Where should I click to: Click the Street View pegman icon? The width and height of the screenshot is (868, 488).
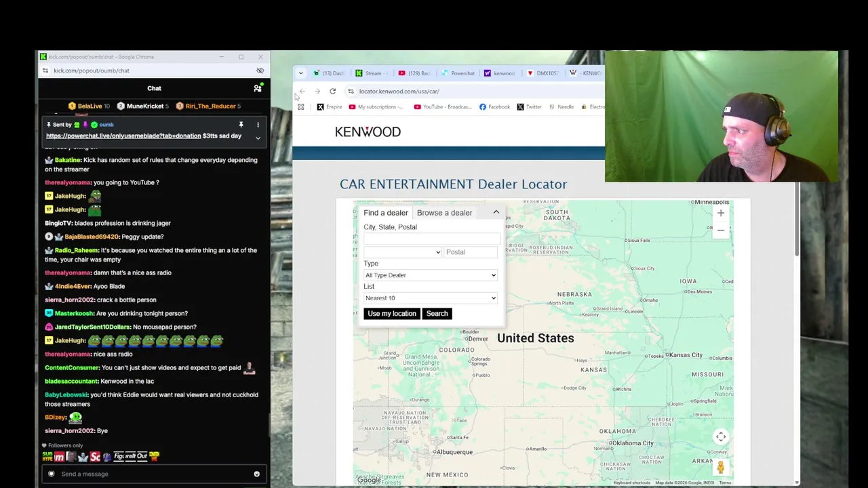tap(721, 467)
